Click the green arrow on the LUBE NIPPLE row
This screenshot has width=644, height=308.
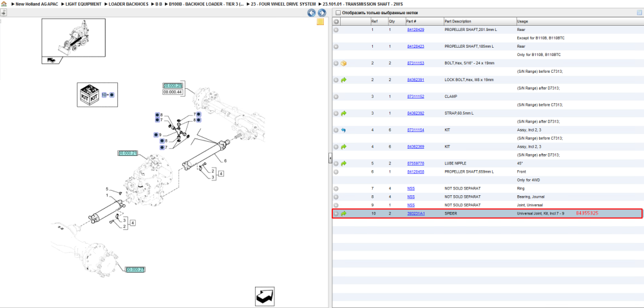pos(344,163)
